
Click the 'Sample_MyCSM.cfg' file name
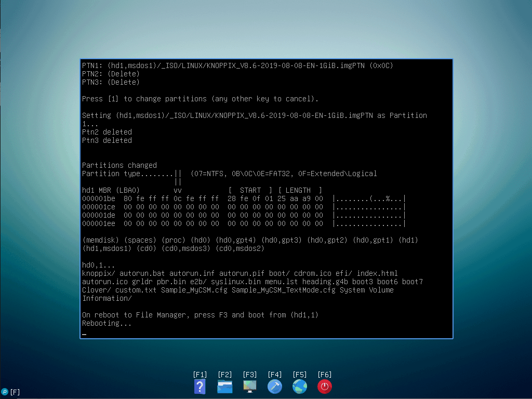click(194, 290)
